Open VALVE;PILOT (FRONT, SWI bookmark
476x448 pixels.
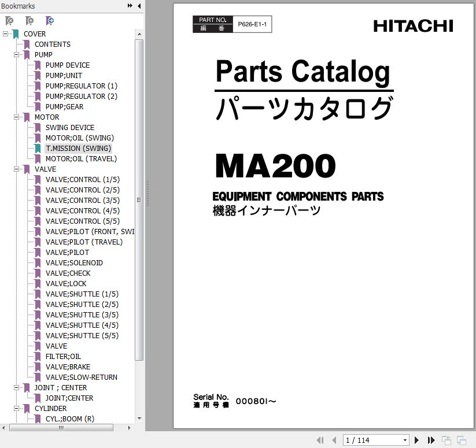tap(90, 232)
